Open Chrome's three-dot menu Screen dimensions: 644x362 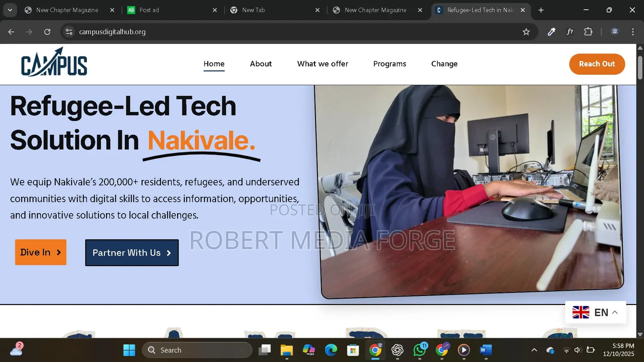click(633, 32)
